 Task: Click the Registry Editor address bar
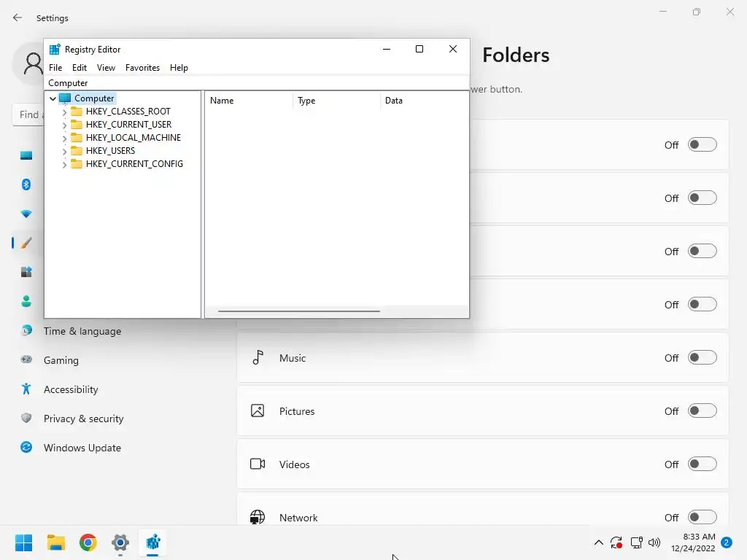[257, 83]
